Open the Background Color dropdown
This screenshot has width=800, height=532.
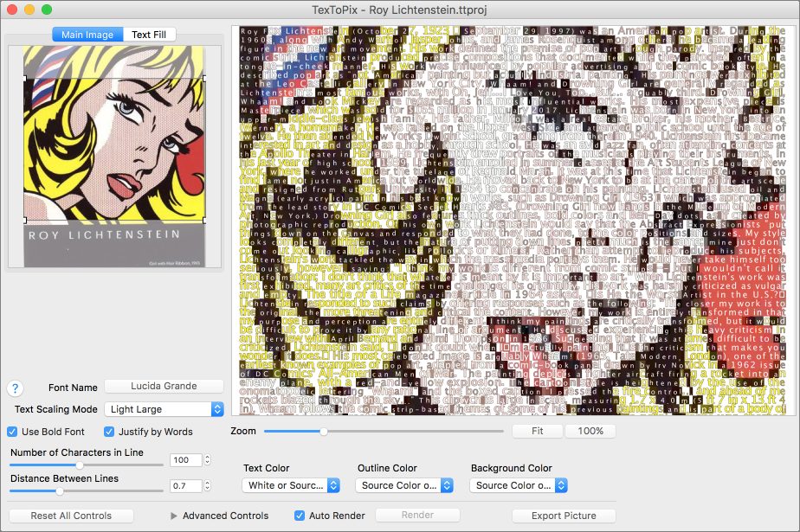click(518, 485)
